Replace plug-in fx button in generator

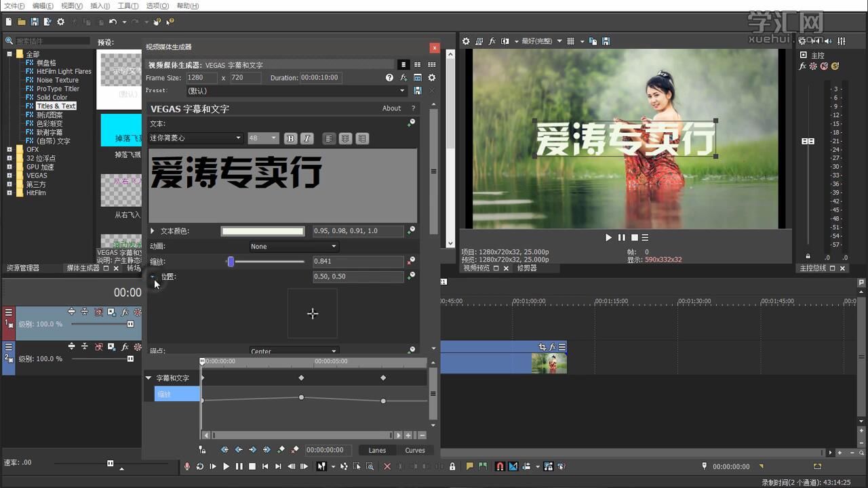tap(403, 78)
